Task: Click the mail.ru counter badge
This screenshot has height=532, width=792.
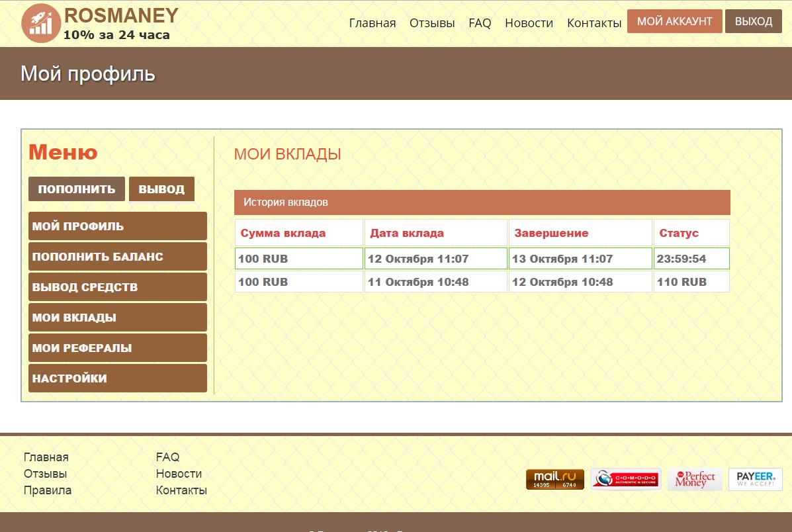Action: 554,479
